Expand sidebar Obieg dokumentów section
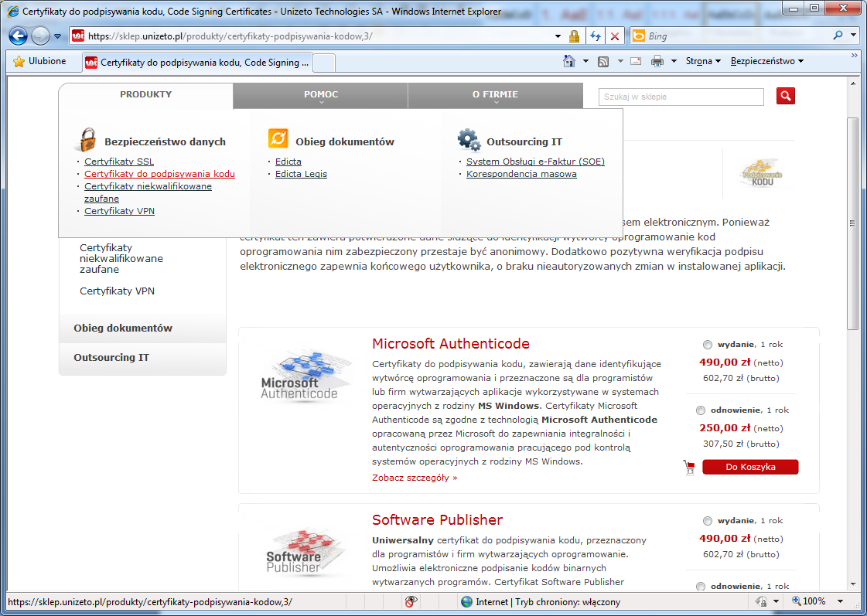This screenshot has height=616, width=867. pyautogui.click(x=142, y=328)
